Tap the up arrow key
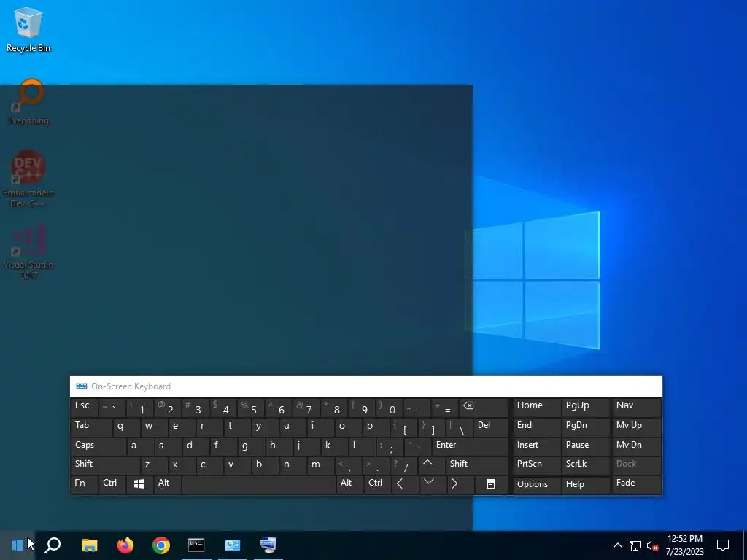The height and width of the screenshot is (560, 747). tap(433, 464)
